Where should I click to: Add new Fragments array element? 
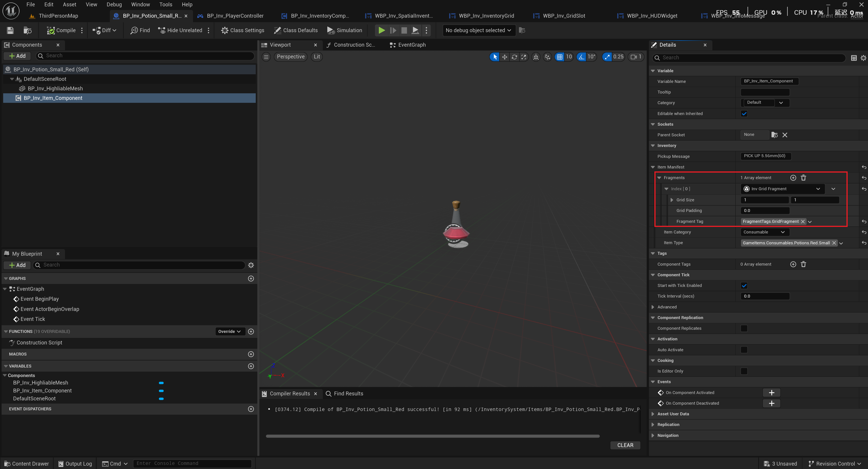pos(793,178)
